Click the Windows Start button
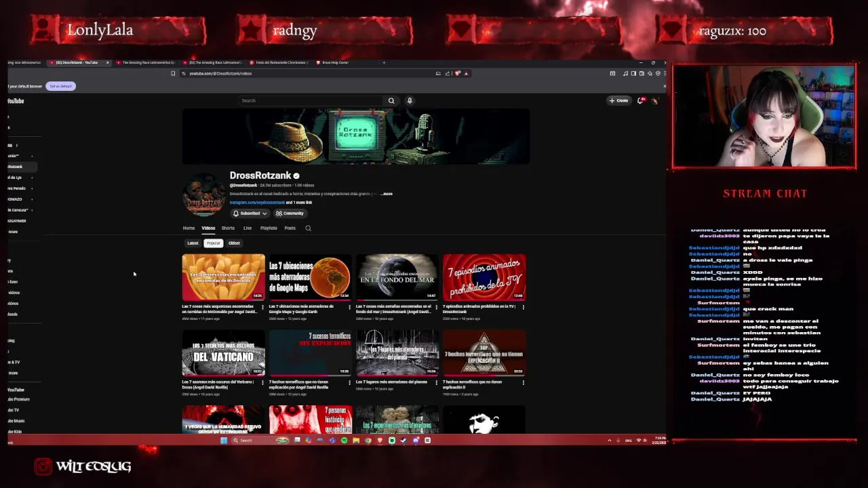Image resolution: width=868 pixels, height=488 pixels. 224,441
